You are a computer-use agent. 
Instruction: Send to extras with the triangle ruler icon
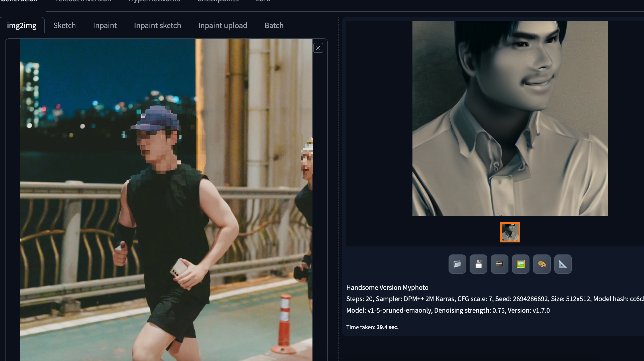tap(563, 264)
